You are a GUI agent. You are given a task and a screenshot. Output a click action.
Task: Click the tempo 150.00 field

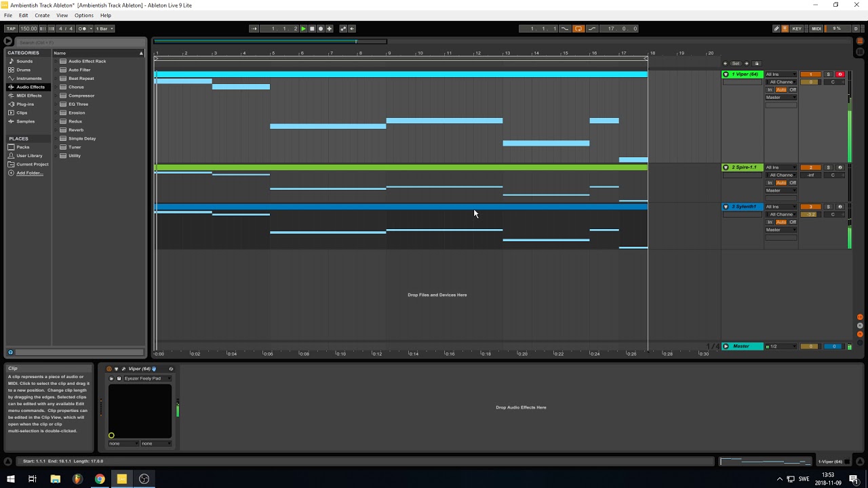point(28,28)
